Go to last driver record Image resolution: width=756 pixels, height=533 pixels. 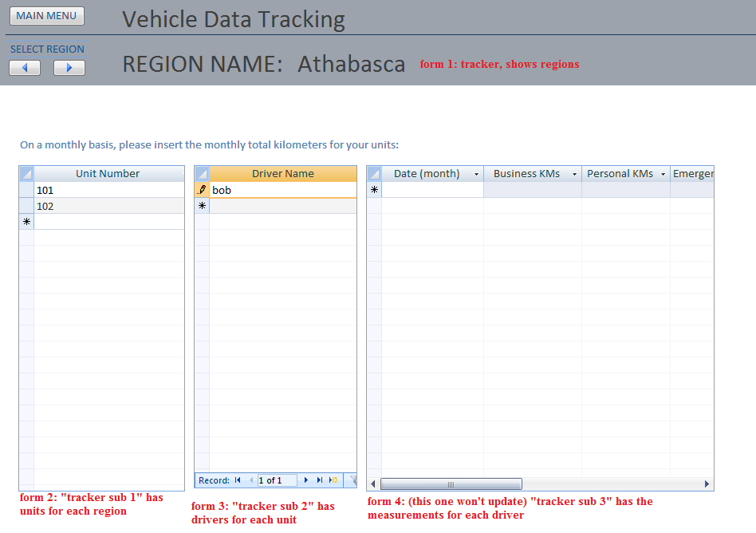(319, 480)
